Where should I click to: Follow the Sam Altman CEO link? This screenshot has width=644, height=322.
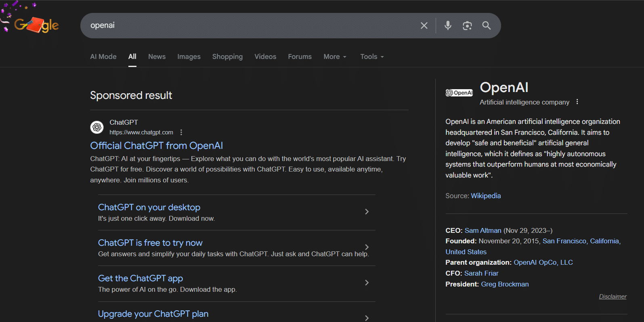click(483, 230)
